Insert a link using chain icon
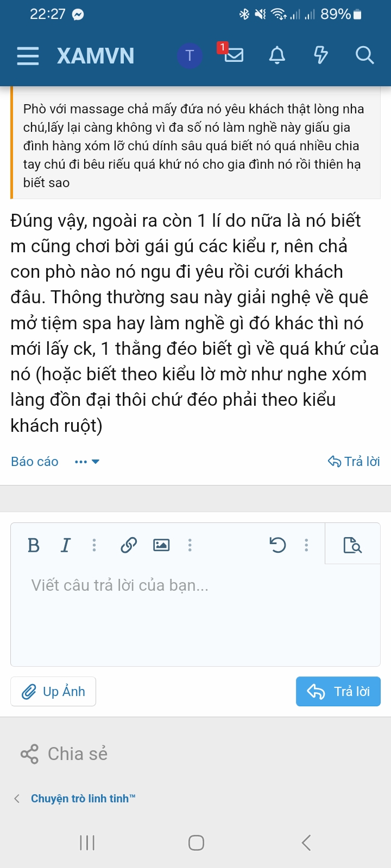391x868 pixels. 129,545
